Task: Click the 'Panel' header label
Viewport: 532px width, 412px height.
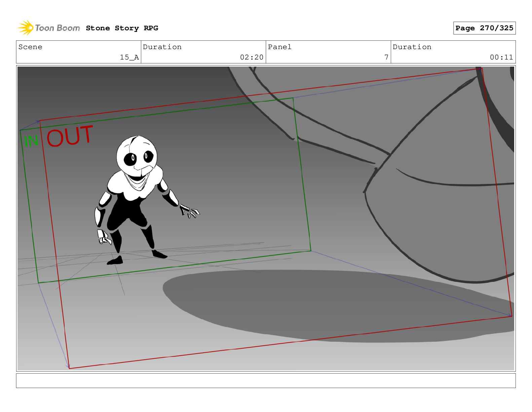Action: [279, 47]
